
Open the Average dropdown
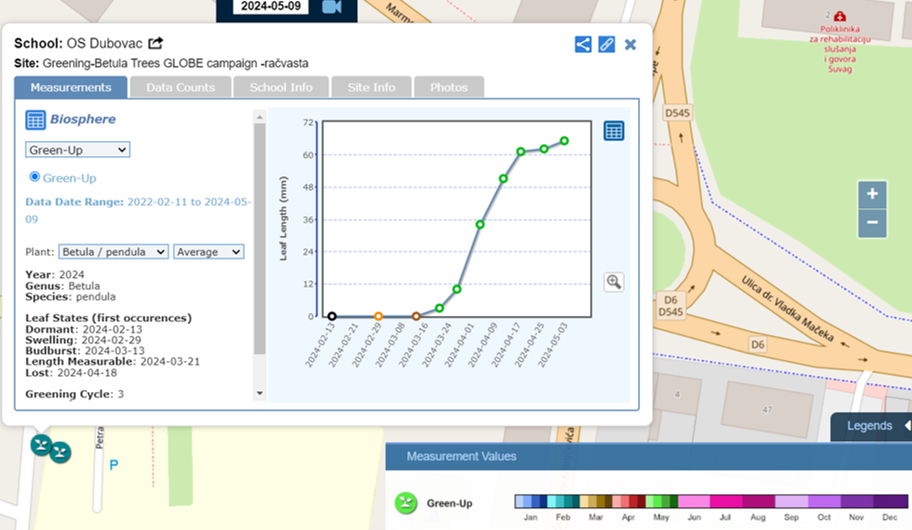[208, 252]
